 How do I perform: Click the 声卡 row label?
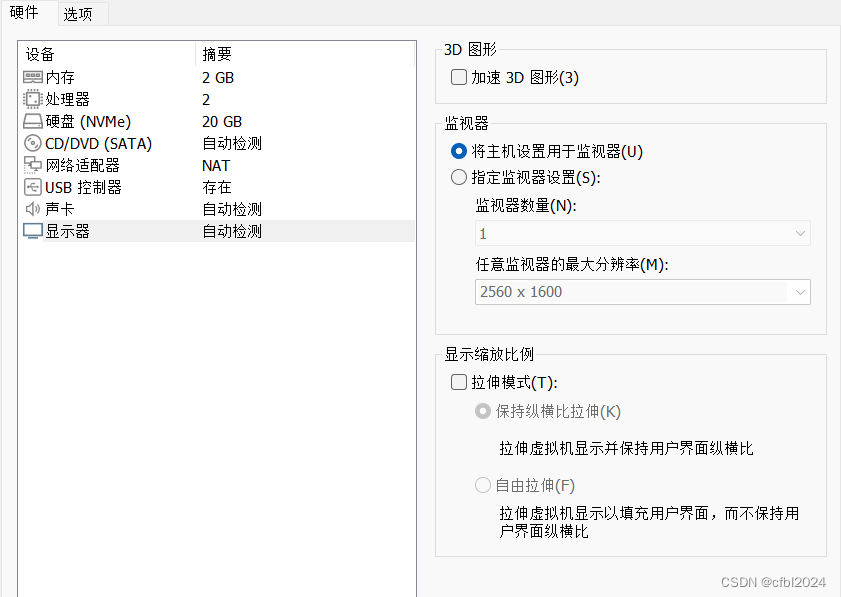tap(60, 209)
